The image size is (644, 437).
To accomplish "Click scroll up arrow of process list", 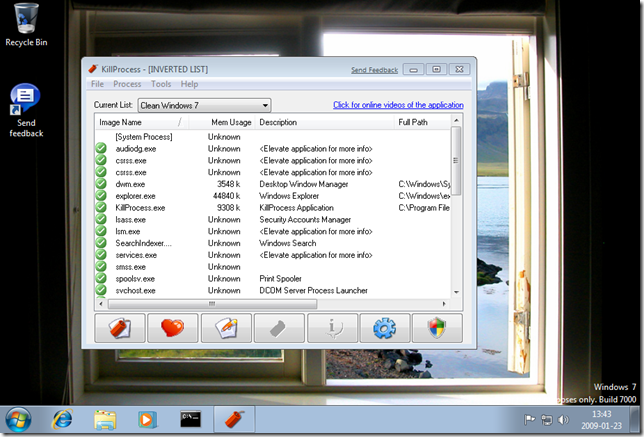I will click(456, 120).
